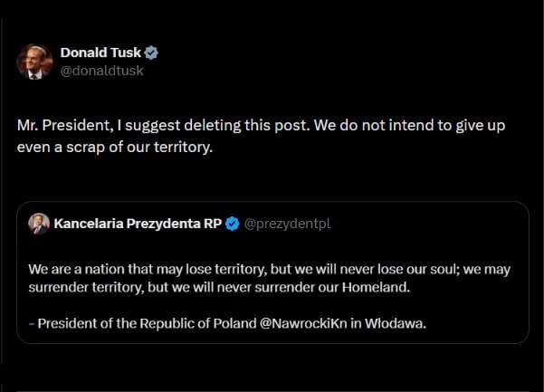Open Kancelaria Prezydenta RP avatar
The image size is (544, 392).
pyautogui.click(x=39, y=224)
